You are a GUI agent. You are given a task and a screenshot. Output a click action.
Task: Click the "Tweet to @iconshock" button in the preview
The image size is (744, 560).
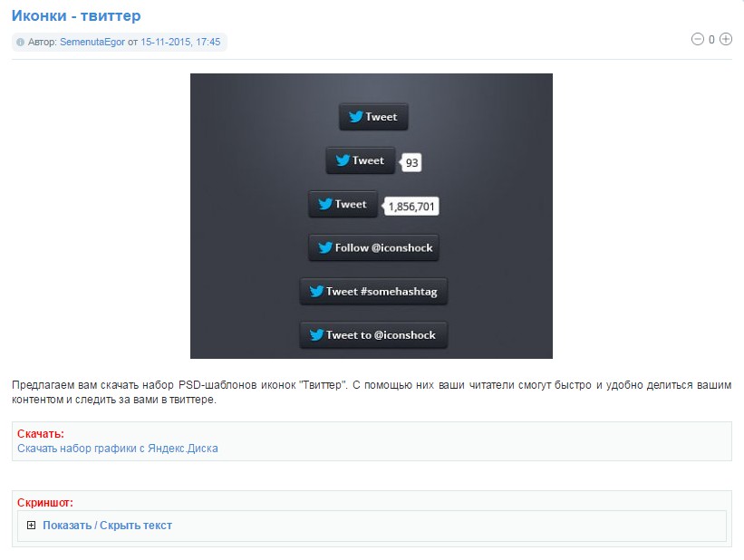pos(373,335)
